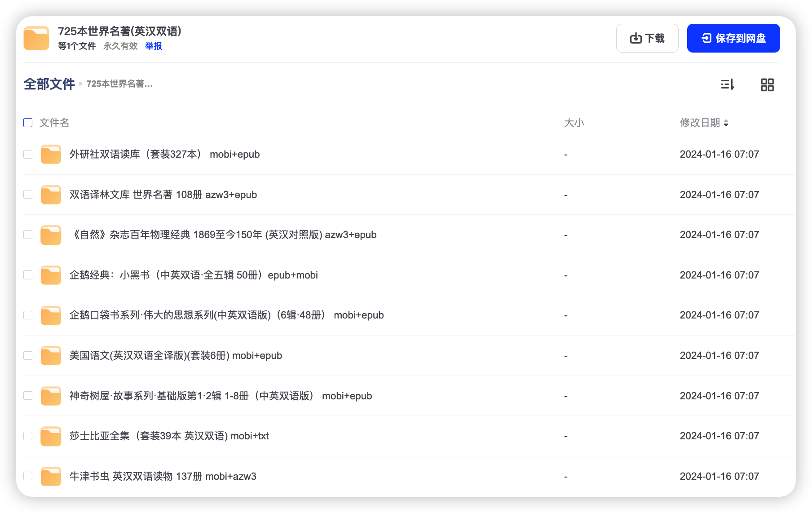Click the 大小 column header
Screen dimensions: 812x513
(x=574, y=123)
